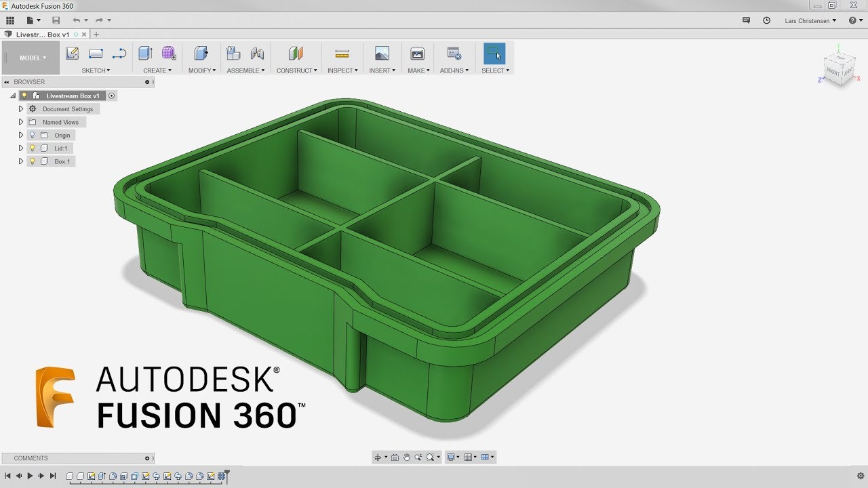Image resolution: width=868 pixels, height=488 pixels.
Task: Open the Display Settings monitor dropdown
Action: tap(453, 457)
